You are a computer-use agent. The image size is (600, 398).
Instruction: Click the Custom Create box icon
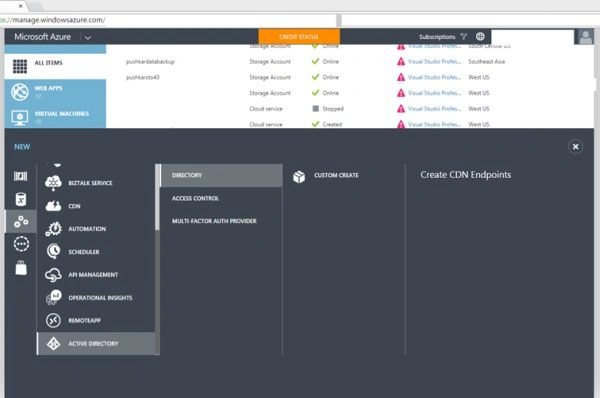pos(299,176)
